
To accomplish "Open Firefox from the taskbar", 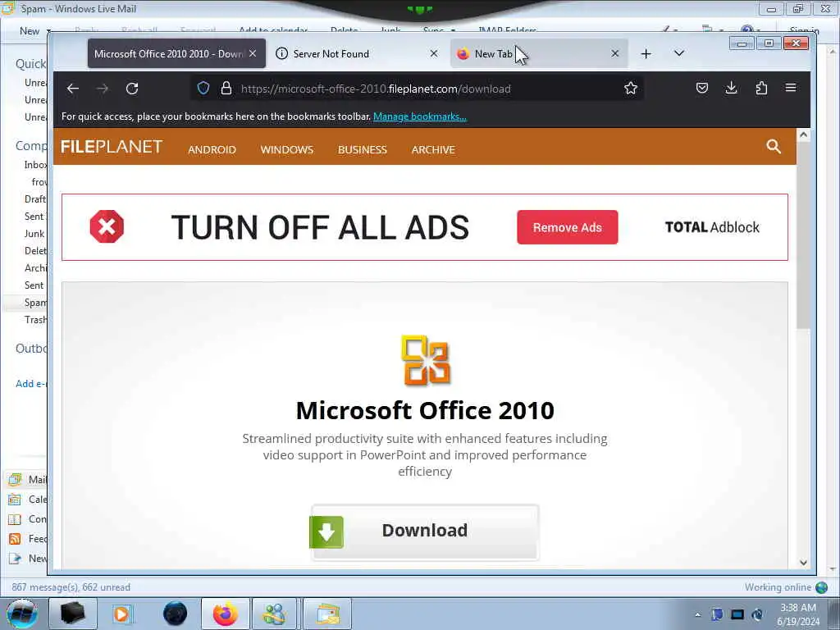I will point(226,614).
